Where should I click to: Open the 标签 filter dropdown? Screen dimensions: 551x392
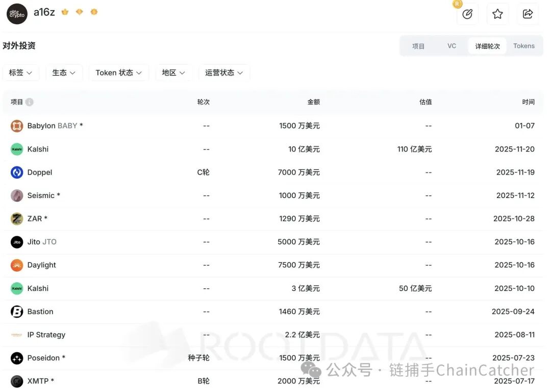[20, 72]
